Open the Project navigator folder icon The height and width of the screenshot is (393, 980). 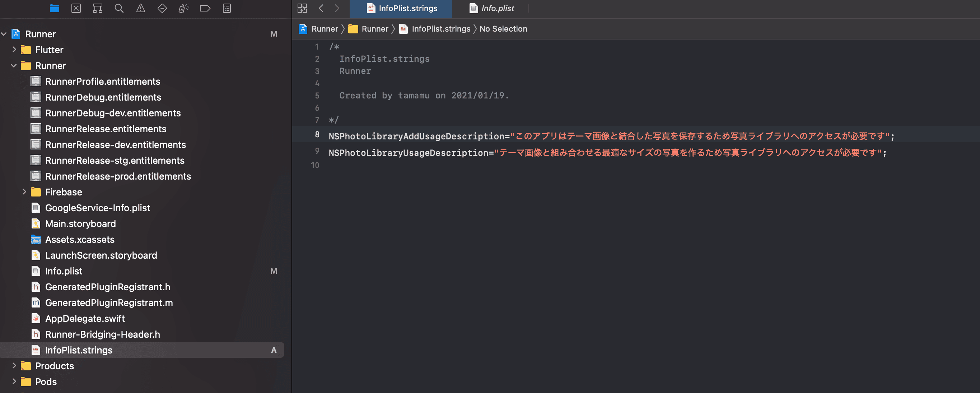coord(55,8)
